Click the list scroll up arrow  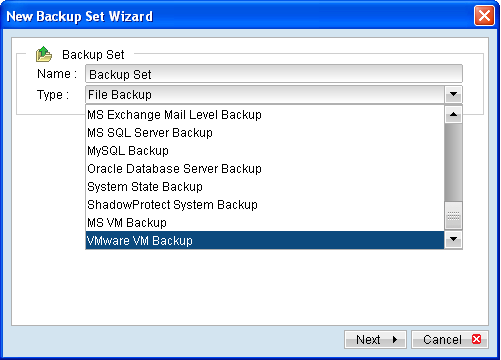(x=453, y=115)
